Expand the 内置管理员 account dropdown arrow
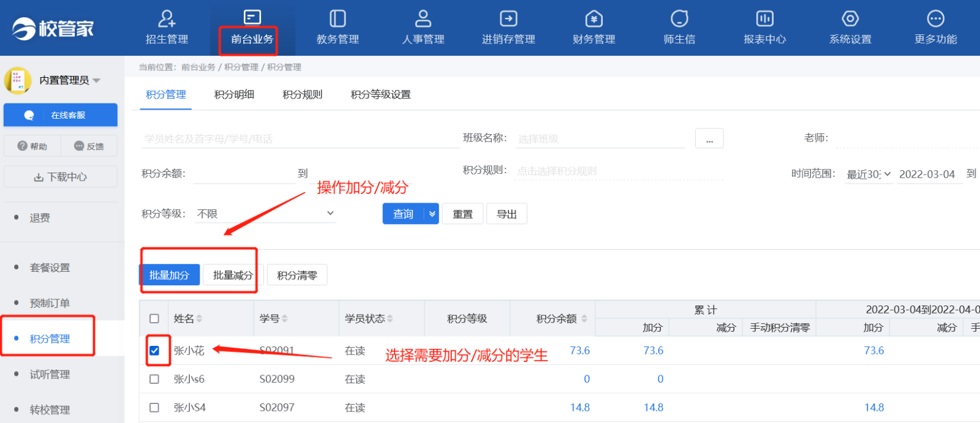This screenshot has height=423, width=980. [96, 81]
